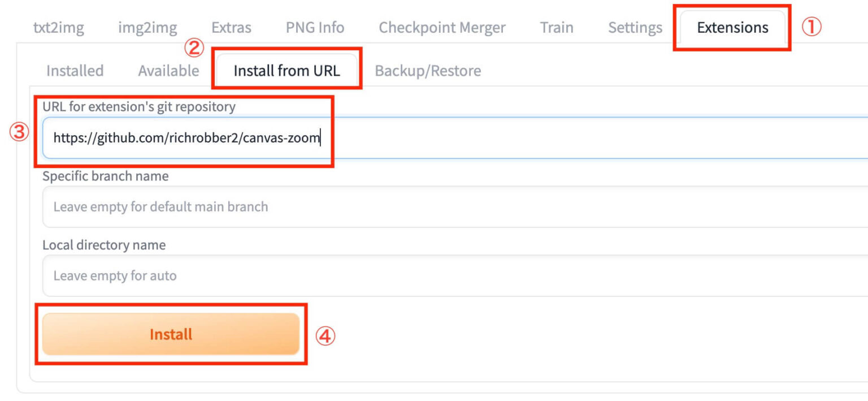Switch to the img2img tab
The image size is (868, 401).
pos(147,27)
